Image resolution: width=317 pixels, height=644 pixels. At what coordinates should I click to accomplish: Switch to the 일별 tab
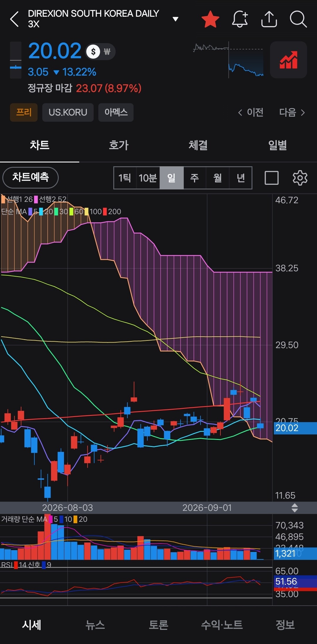coord(277,145)
